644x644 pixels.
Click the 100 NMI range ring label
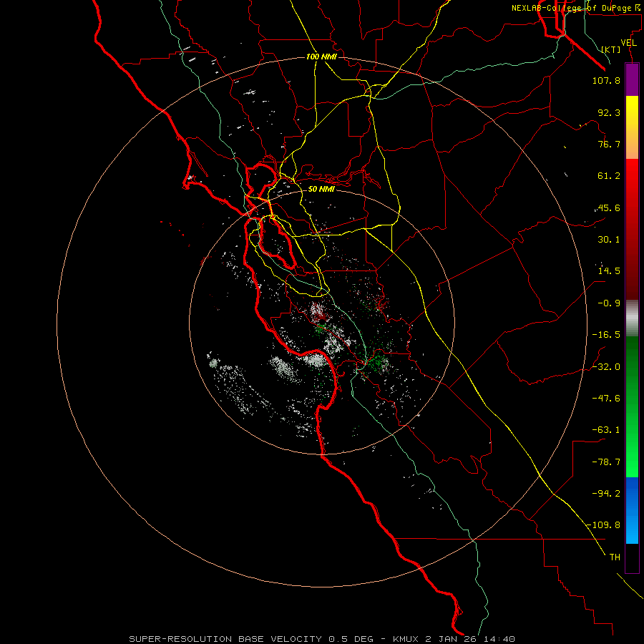(321, 57)
